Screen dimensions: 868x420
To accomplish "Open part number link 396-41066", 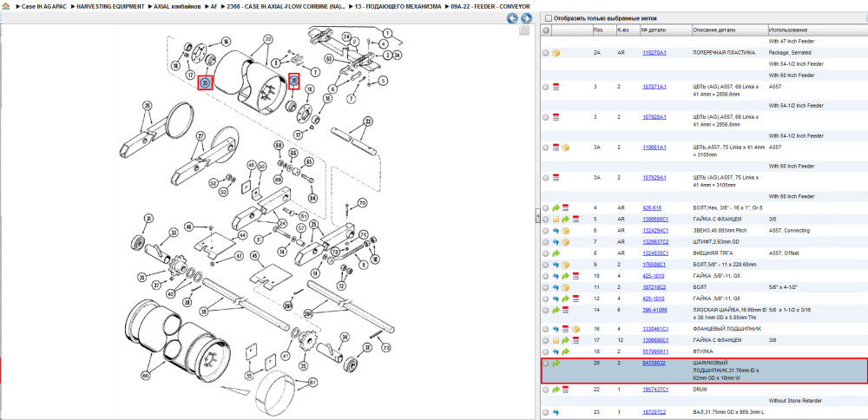I will tap(654, 310).
